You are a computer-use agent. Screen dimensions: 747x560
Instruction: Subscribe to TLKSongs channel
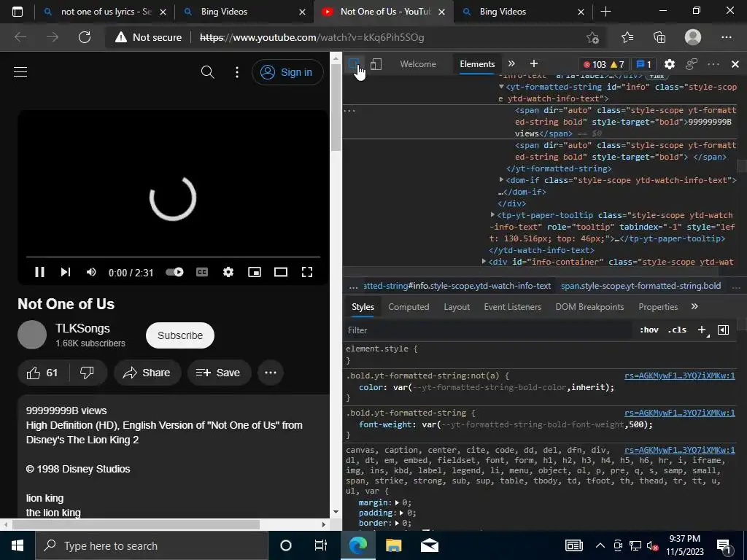tap(180, 335)
